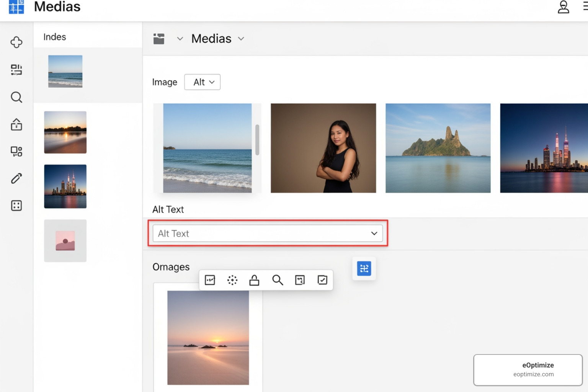Click the blue node settings icon near Omages
Viewport: 588px width, 392px height.
(x=364, y=268)
